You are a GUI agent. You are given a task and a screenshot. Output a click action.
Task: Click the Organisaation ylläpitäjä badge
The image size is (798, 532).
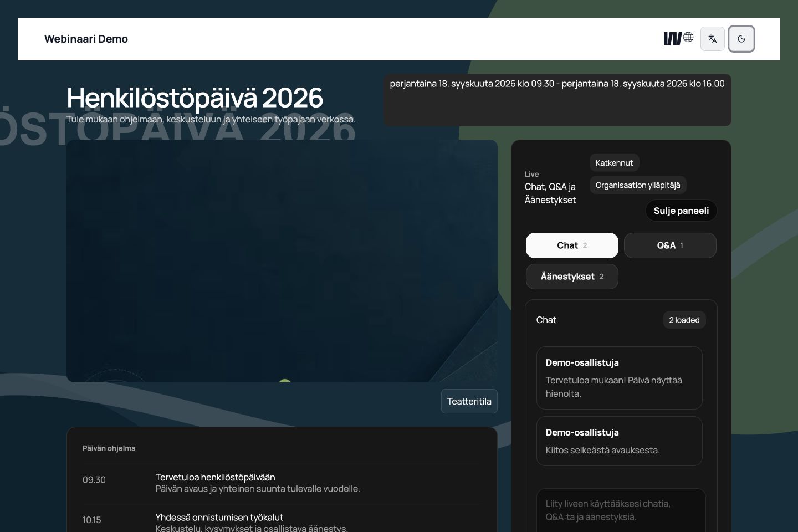click(638, 185)
